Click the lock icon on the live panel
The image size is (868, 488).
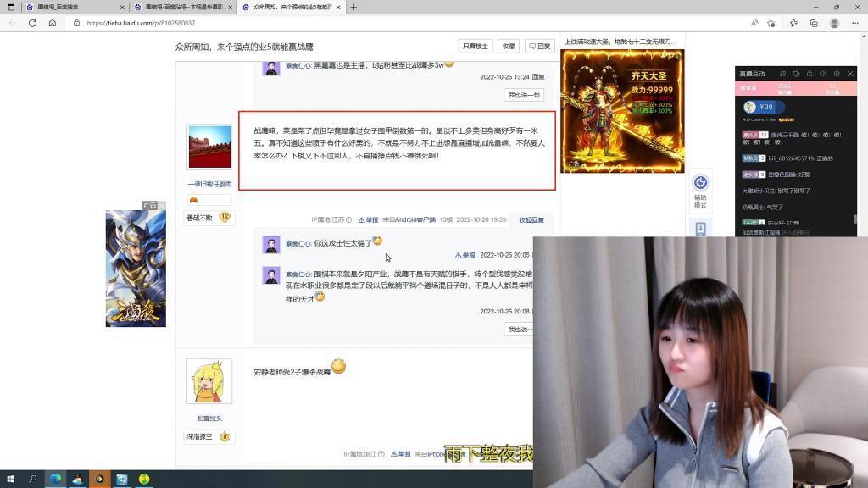coord(810,74)
